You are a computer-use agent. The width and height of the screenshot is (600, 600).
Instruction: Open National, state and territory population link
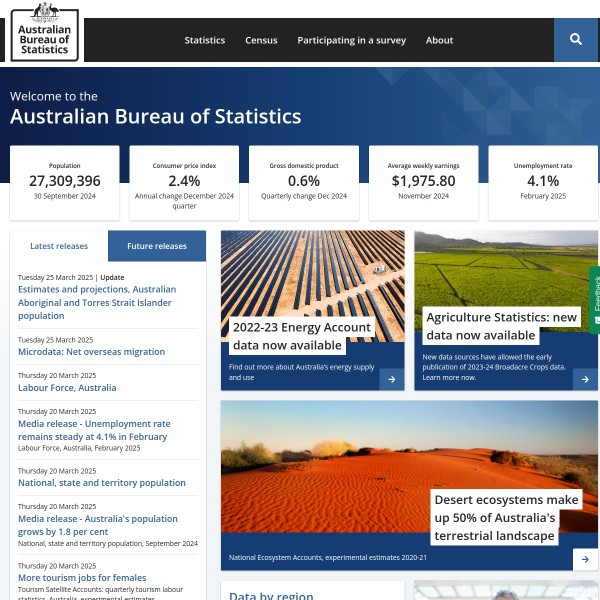(x=102, y=483)
